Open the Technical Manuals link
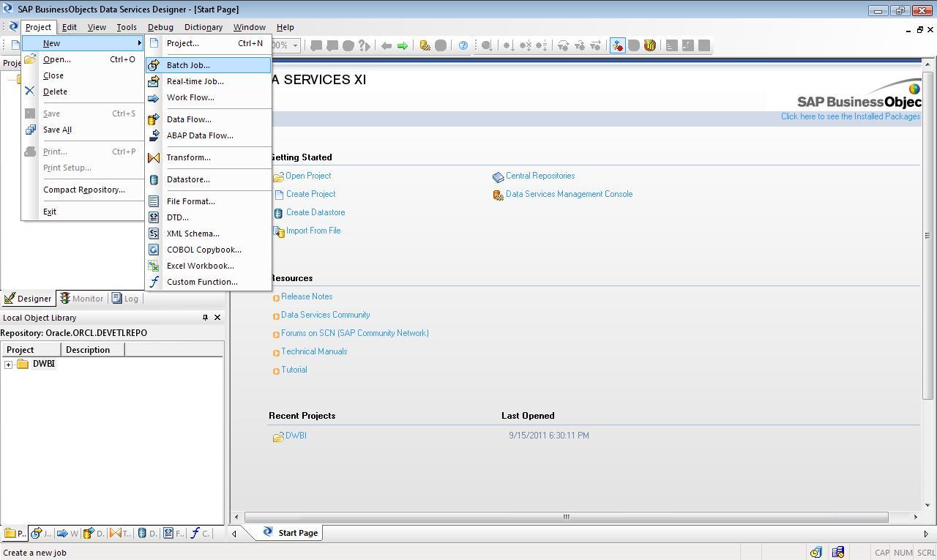The height and width of the screenshot is (560, 937). [x=314, y=351]
